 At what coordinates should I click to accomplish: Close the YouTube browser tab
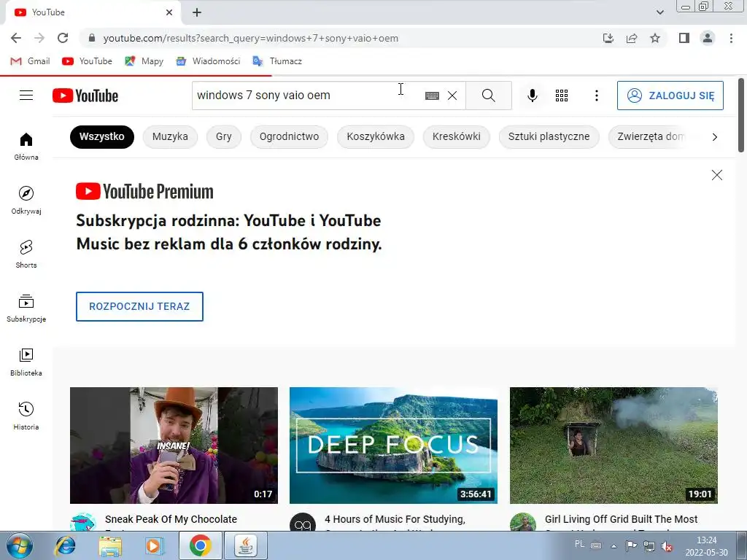169,12
